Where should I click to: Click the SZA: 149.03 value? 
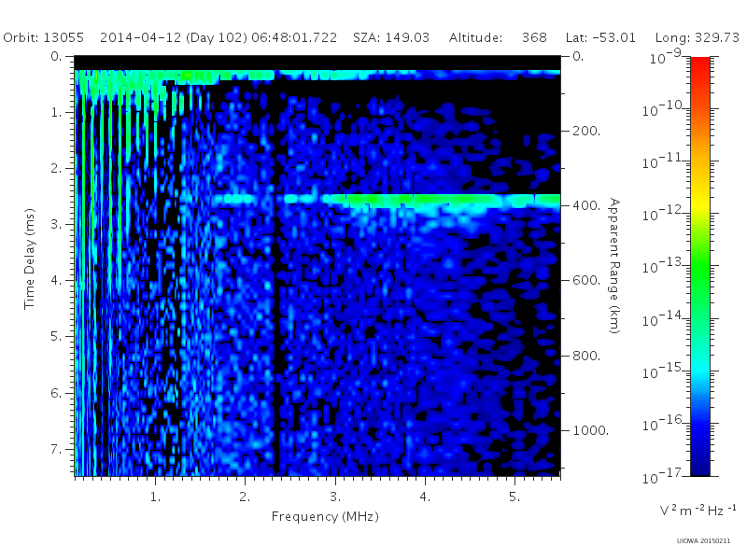[391, 37]
